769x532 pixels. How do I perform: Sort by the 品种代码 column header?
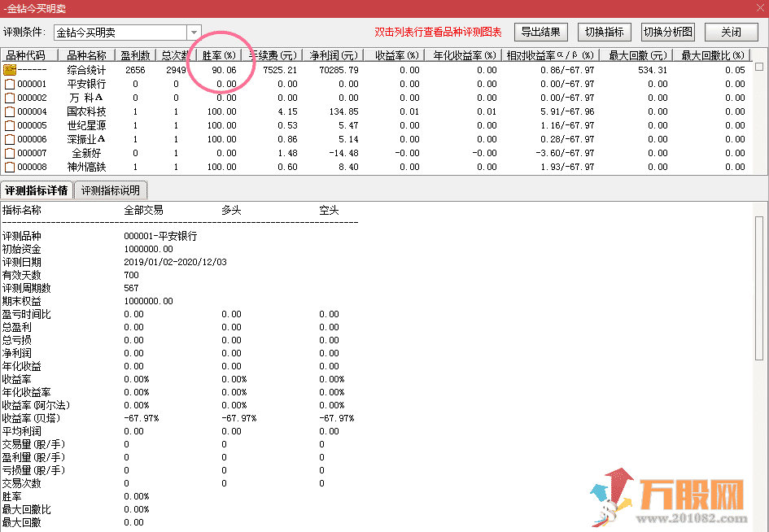pos(29,55)
